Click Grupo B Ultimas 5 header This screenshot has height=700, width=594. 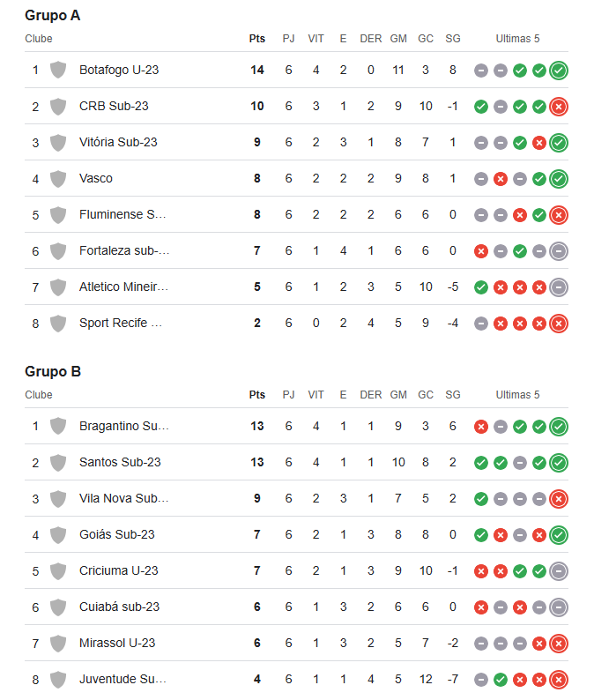point(517,395)
